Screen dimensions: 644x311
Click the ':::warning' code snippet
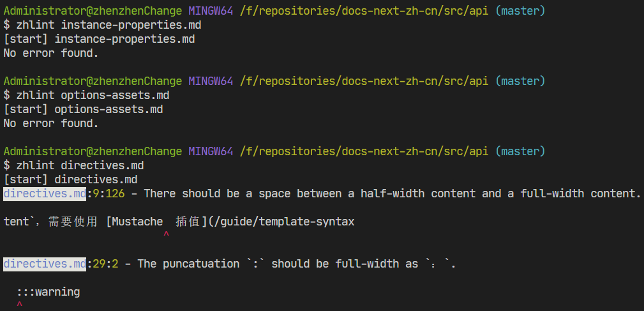pyautogui.click(x=49, y=292)
